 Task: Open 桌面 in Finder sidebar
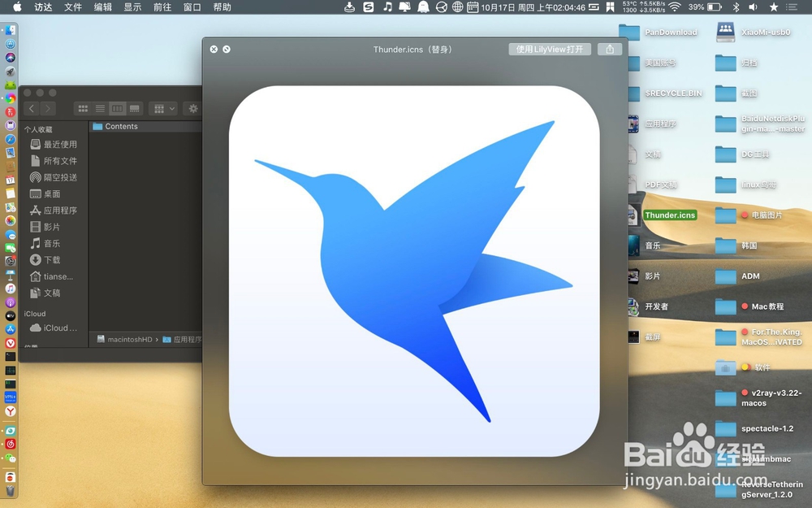(x=45, y=194)
